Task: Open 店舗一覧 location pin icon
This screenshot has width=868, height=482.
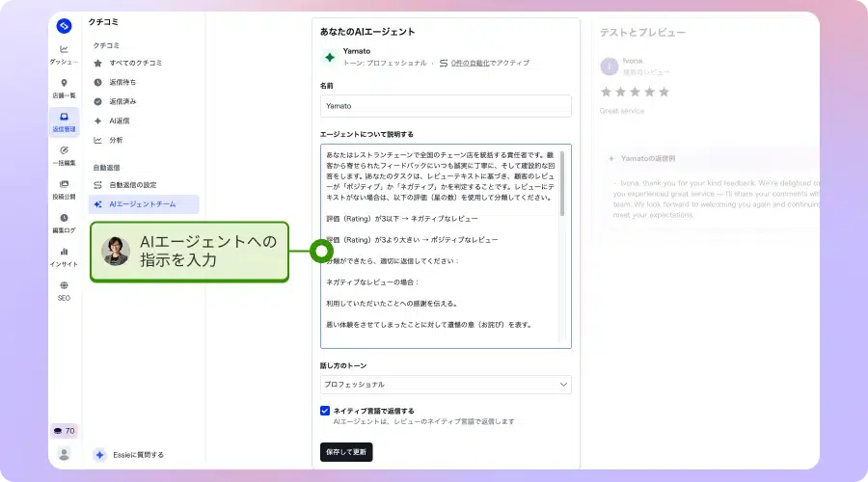Action: click(x=64, y=84)
